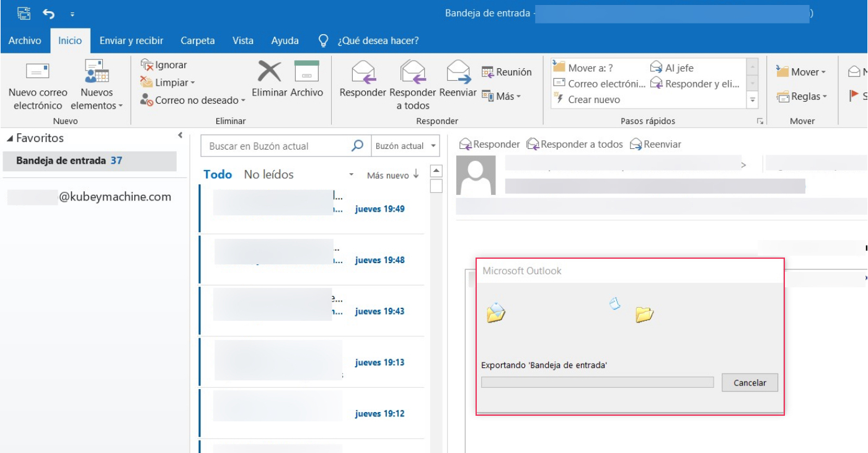Open the Archivo ribbon tab
The image size is (868, 453).
click(x=25, y=40)
